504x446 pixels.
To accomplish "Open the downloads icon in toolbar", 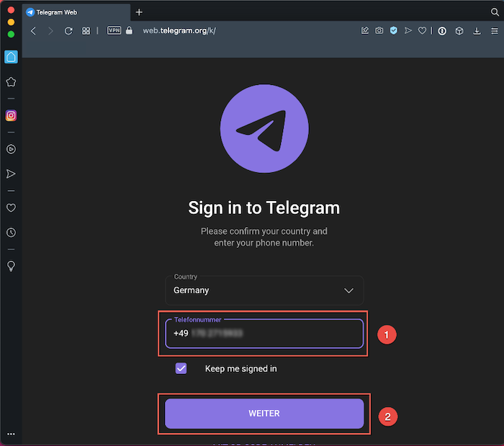I will pyautogui.click(x=477, y=31).
